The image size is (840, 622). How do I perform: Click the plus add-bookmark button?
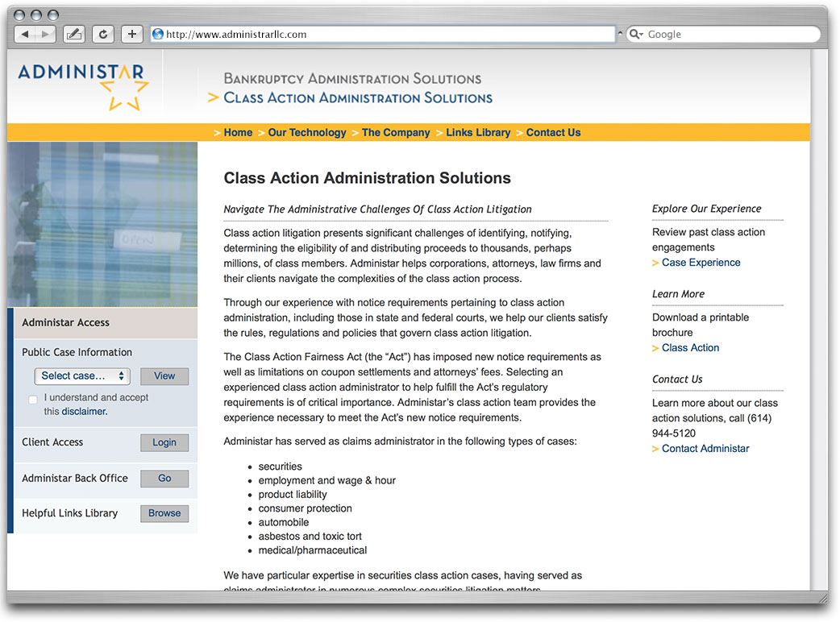click(x=131, y=35)
